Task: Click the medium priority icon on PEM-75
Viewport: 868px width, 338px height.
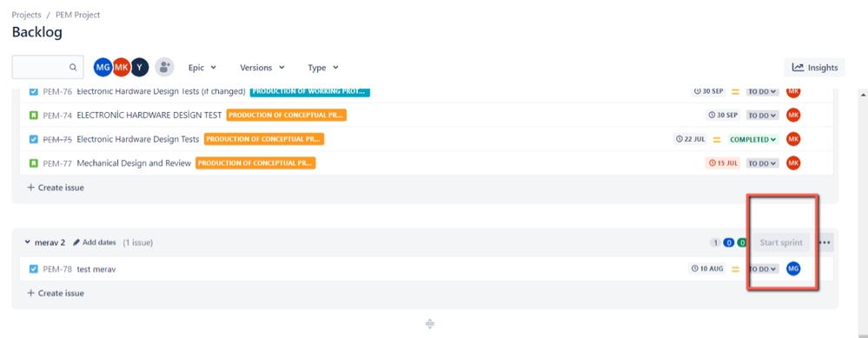Action: coord(717,139)
